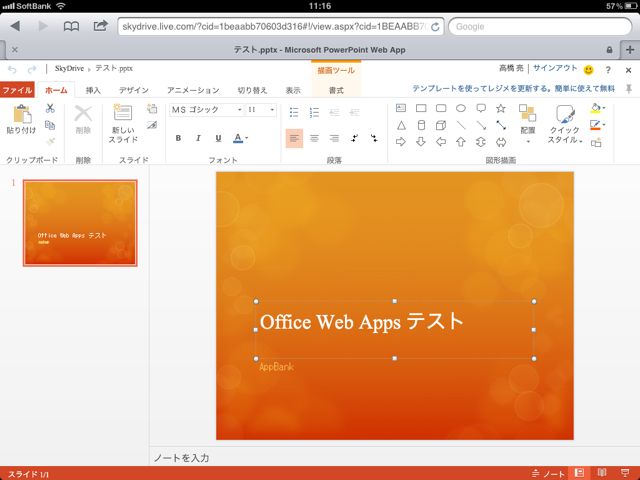Select the triangle shape
The height and width of the screenshot is (480, 640).
coord(401,125)
